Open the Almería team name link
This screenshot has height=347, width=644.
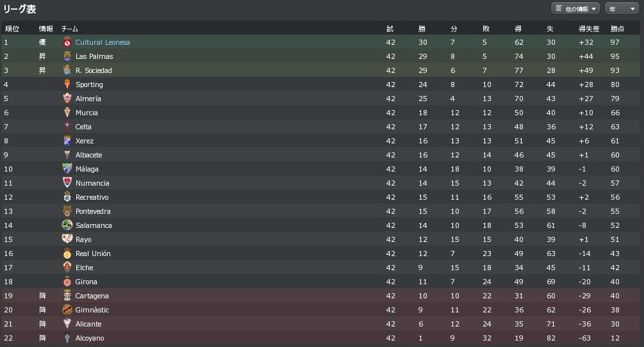click(88, 99)
